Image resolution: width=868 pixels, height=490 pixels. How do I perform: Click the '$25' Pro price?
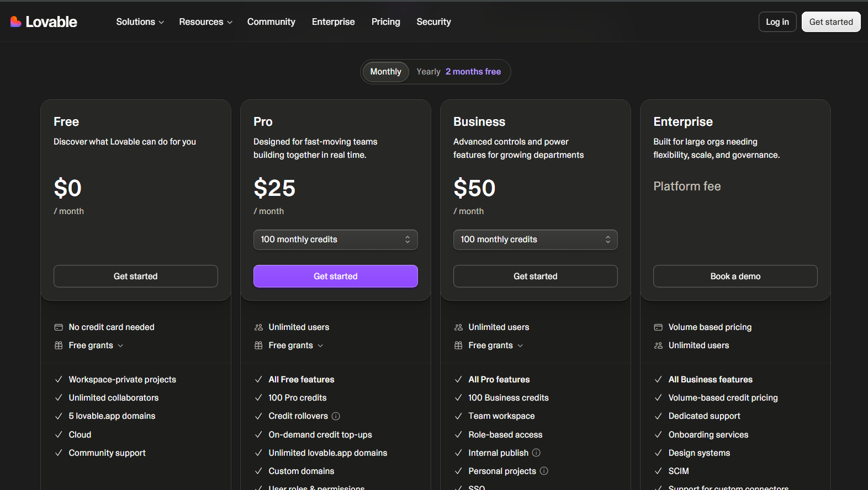pos(274,188)
